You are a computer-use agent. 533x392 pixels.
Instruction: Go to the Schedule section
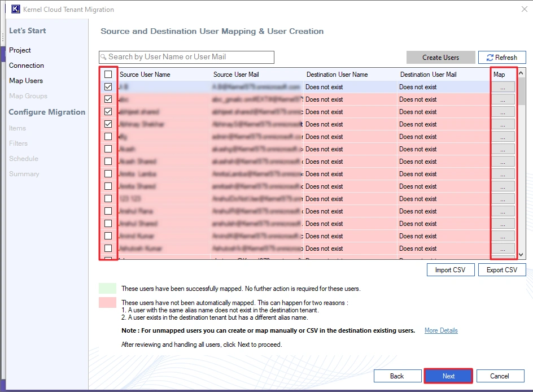click(24, 159)
